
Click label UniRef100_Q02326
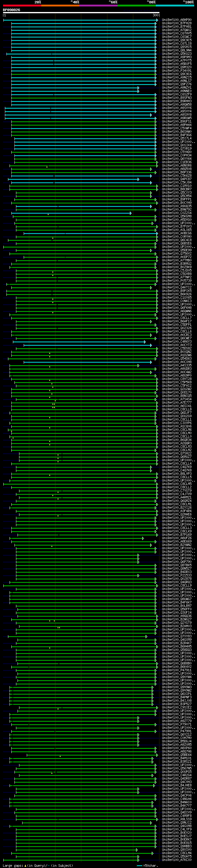177,328
